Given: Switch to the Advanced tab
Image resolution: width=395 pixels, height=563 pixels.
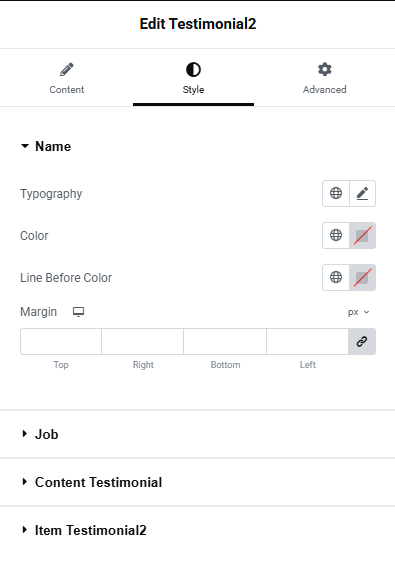Looking at the screenshot, I should (325, 78).
